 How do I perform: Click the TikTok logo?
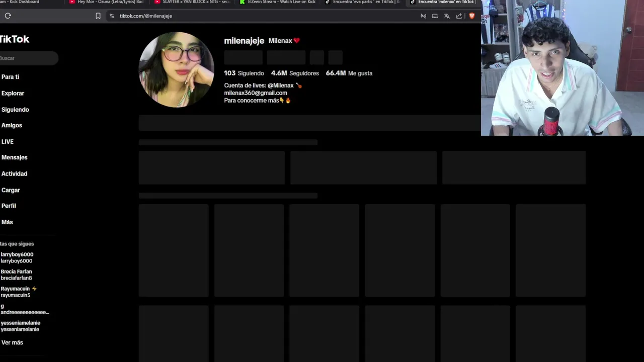(15, 39)
